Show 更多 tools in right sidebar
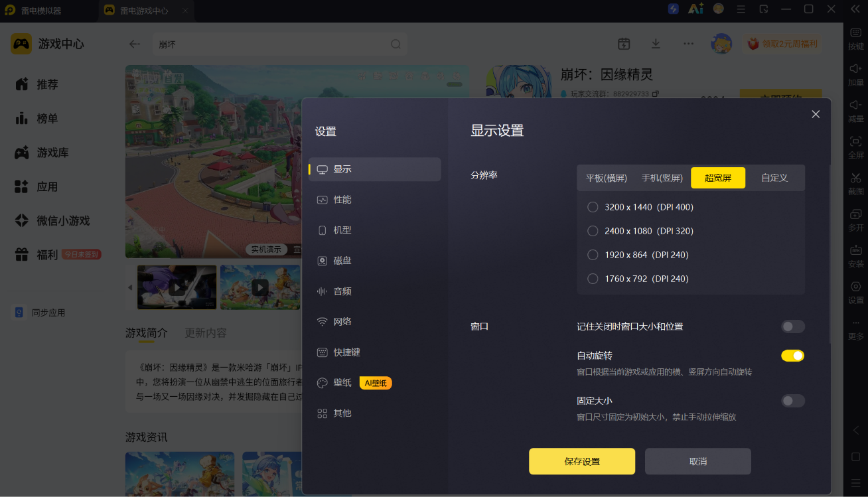The image size is (868, 497). [x=855, y=329]
